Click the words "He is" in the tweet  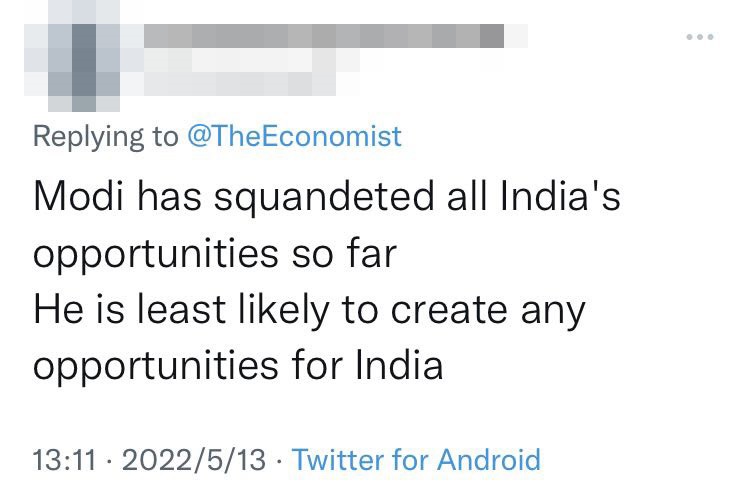click(79, 310)
